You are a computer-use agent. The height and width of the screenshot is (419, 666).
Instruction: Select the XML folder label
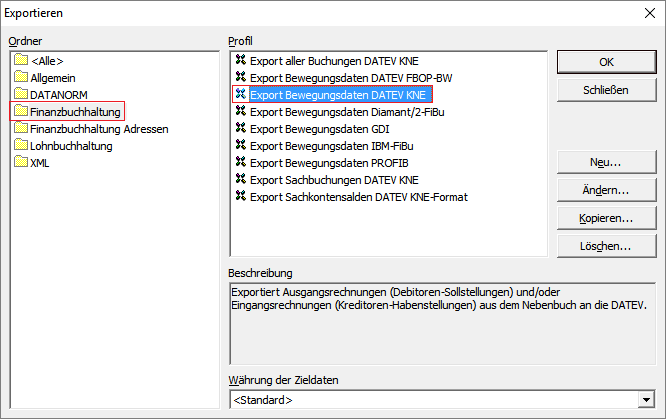[x=40, y=163]
